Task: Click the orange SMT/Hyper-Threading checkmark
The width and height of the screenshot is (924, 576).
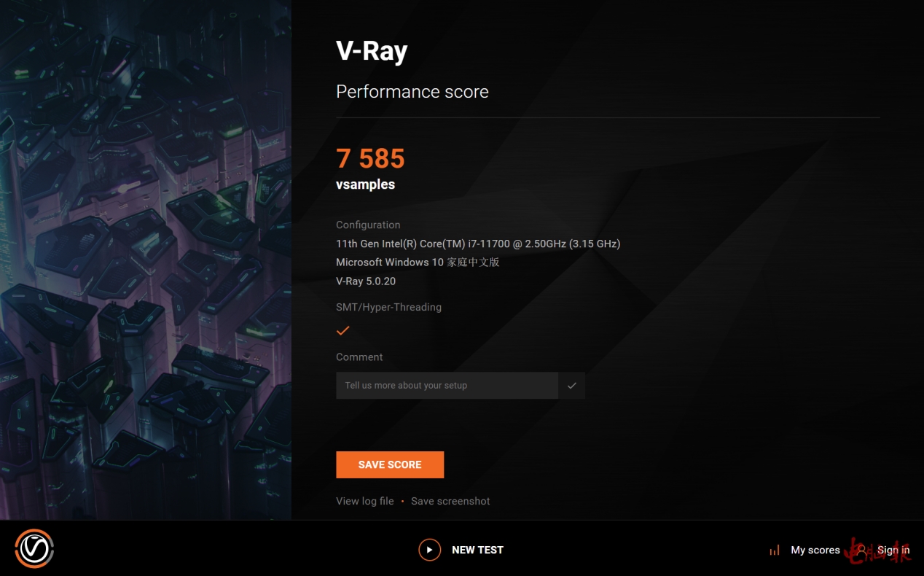Action: click(343, 331)
